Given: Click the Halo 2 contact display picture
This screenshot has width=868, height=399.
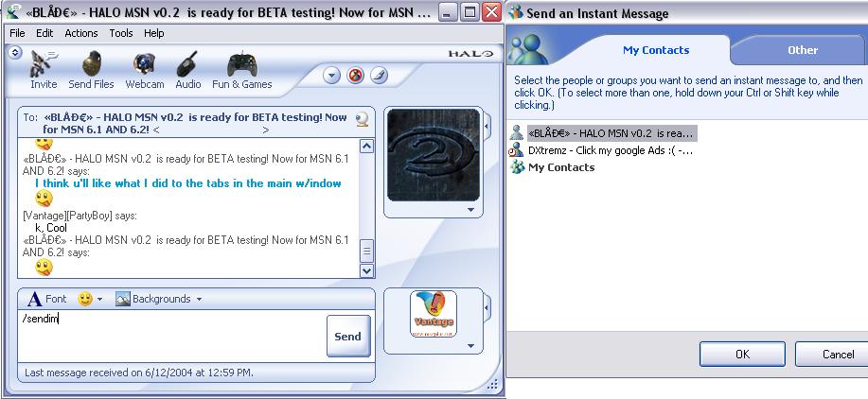Looking at the screenshot, I should tap(434, 155).
